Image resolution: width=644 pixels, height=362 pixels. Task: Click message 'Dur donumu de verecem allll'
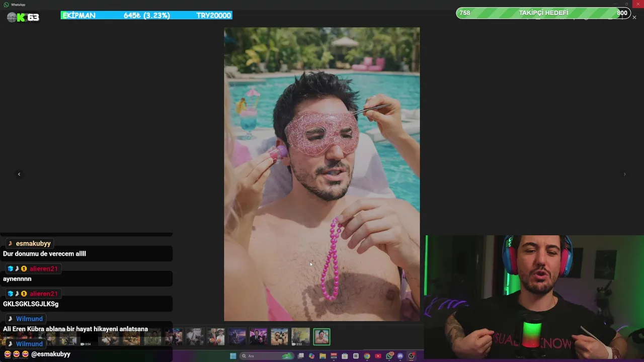pos(44,254)
